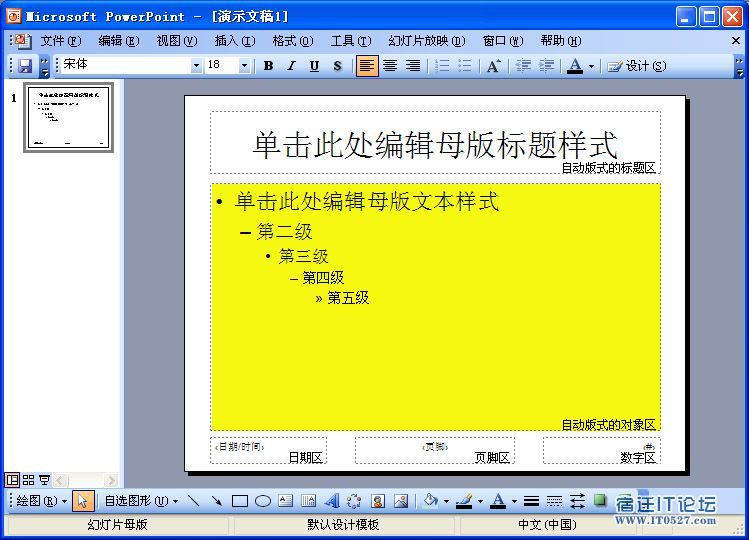Select the Rectangle drawing tool

pyautogui.click(x=240, y=501)
